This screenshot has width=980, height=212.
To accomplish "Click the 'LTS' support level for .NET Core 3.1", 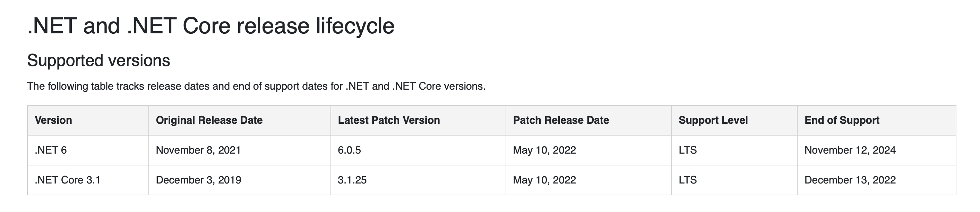I will (688, 180).
